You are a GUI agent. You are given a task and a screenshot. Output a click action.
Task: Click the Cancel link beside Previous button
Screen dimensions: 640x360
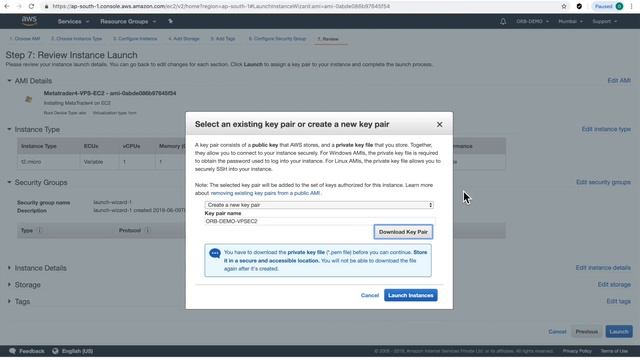point(557,331)
